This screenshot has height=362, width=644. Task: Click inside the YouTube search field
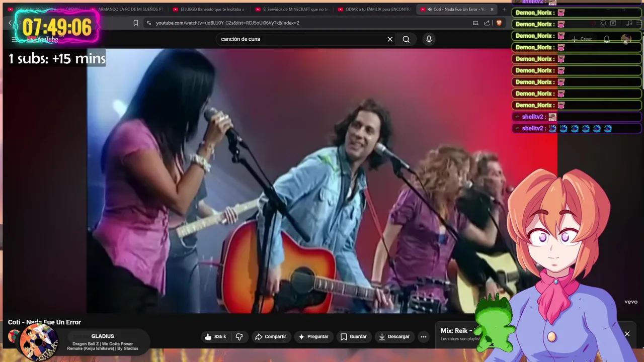pyautogui.click(x=302, y=39)
